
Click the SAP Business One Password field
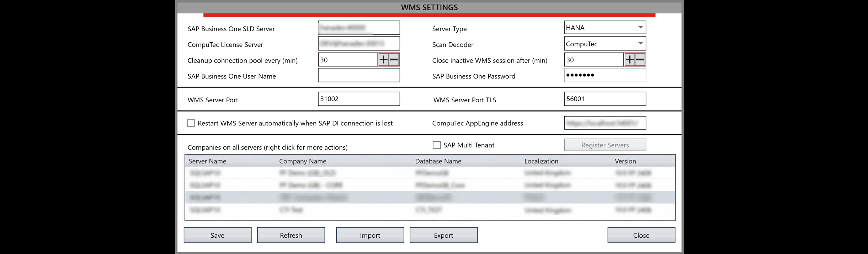pos(605,75)
